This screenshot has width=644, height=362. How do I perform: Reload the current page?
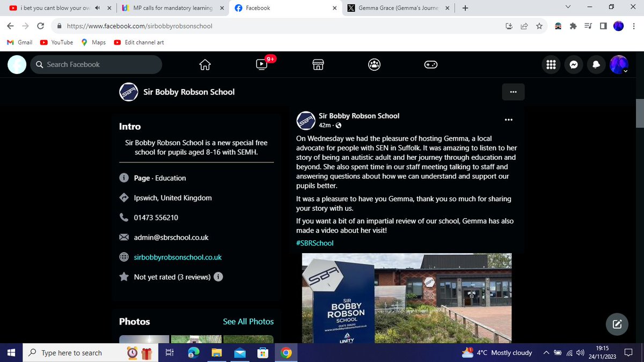[41, 26]
